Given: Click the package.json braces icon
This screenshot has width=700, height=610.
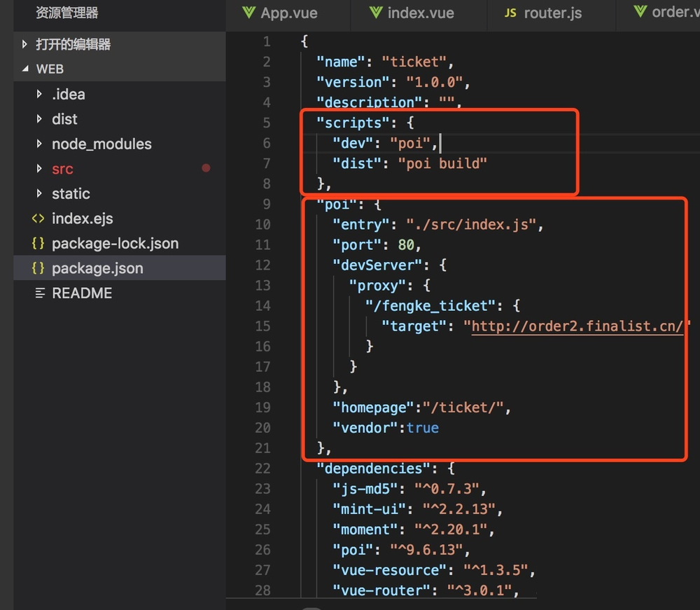Looking at the screenshot, I should point(38,268).
